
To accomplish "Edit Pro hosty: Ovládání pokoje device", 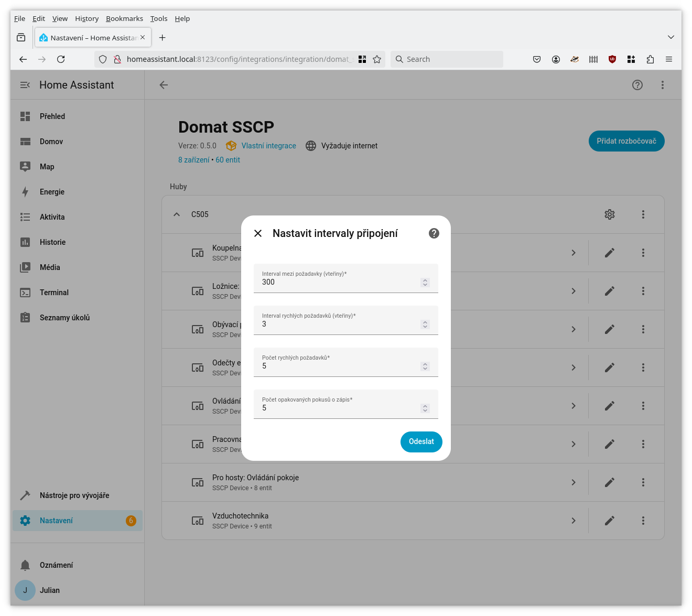I will click(x=610, y=482).
